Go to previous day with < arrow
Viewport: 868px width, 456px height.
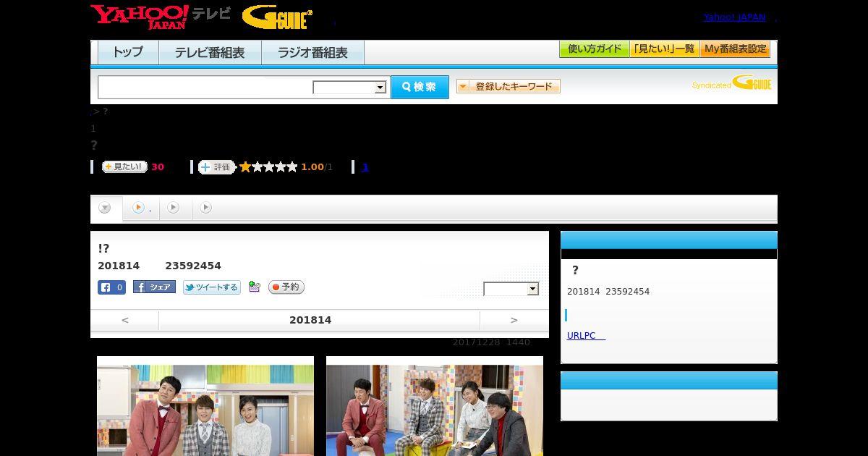pos(125,320)
